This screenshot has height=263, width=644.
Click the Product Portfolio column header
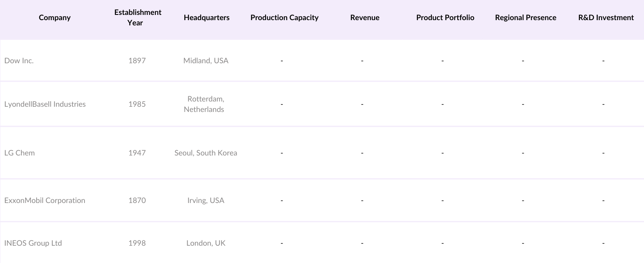click(x=445, y=18)
